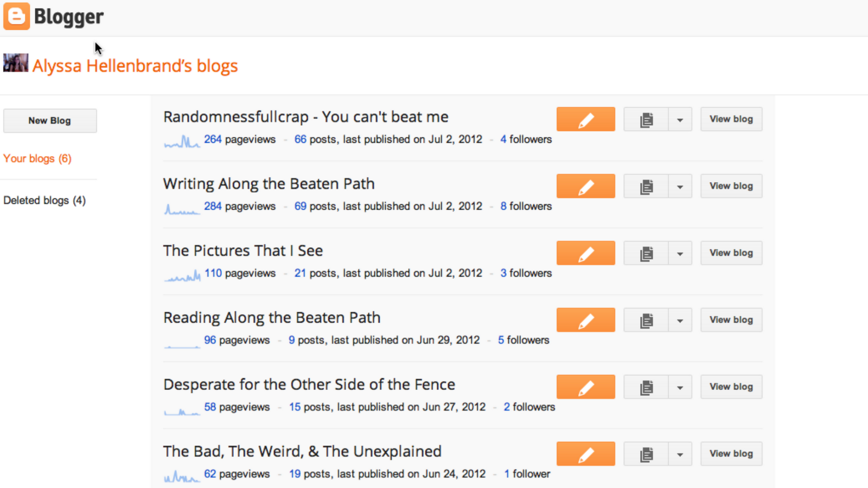
Task: Open posts list icon for The Bad, The Weird blog
Action: click(646, 454)
